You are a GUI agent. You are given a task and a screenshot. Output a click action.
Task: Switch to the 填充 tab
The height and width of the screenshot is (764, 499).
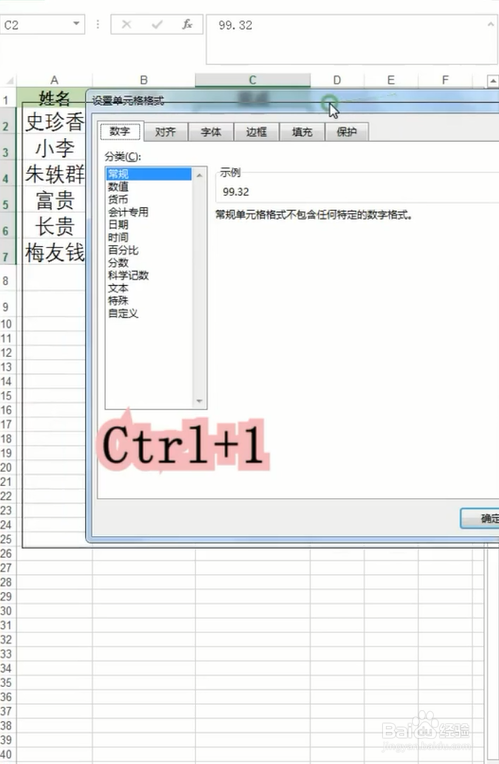pyautogui.click(x=302, y=132)
